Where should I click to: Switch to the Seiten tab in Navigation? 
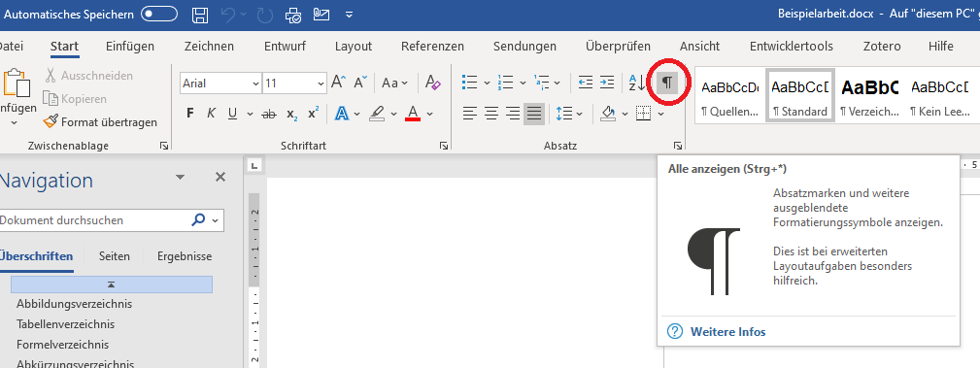point(115,256)
